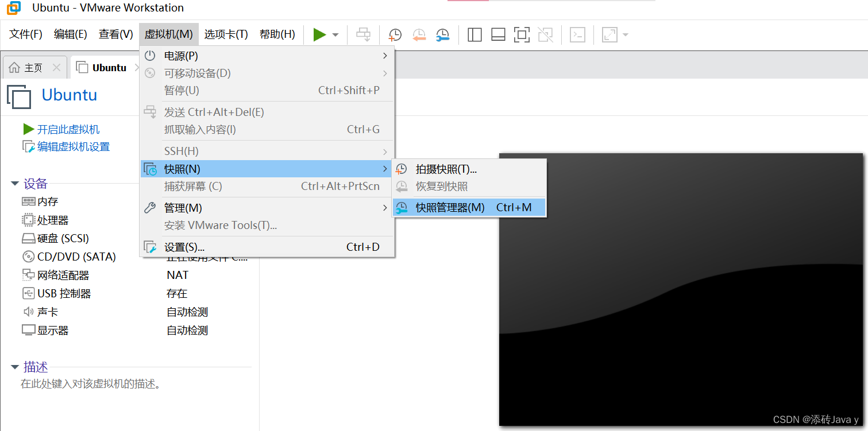Screen dimensions: 868x431
Task: Click the send Ctrl+Alt+Del toolbar icon
Action: coord(364,34)
